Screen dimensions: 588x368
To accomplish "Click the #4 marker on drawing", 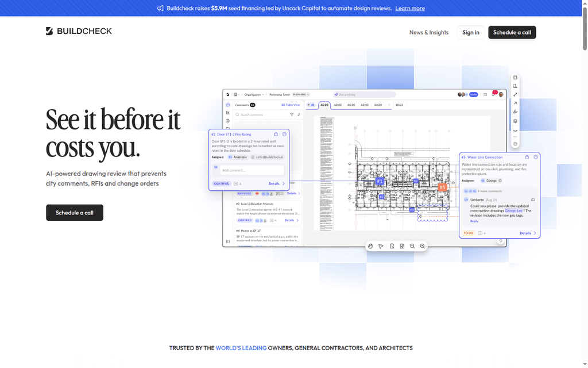I will coord(412,209).
